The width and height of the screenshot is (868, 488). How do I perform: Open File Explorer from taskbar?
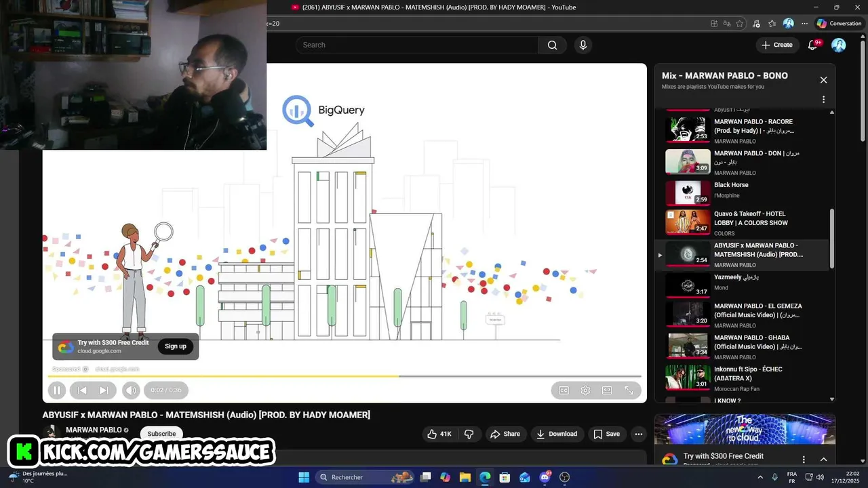(465, 477)
